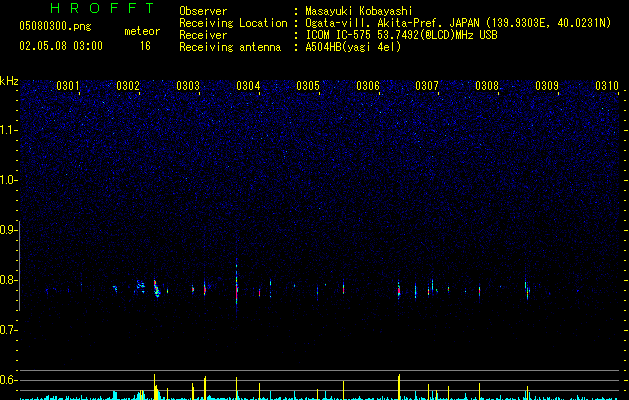The image size is (629, 400).
Task: Click the 1.0 kHz axis label
Action: [9, 180]
